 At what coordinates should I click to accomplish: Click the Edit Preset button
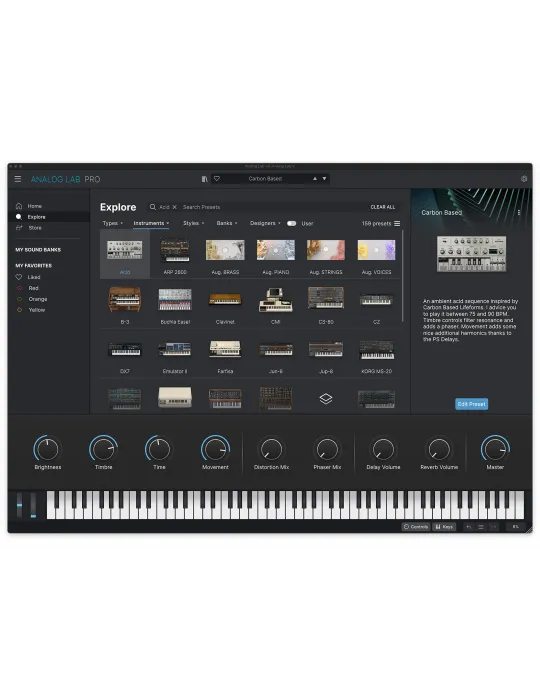click(471, 404)
